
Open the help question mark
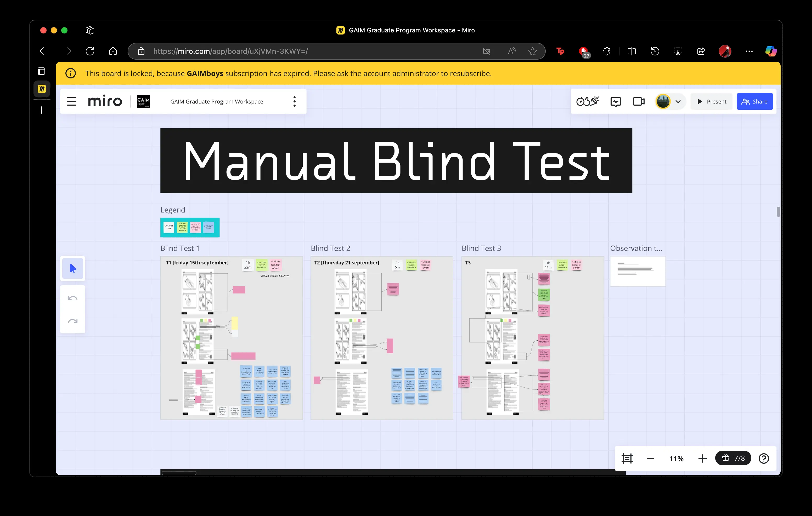(x=763, y=458)
